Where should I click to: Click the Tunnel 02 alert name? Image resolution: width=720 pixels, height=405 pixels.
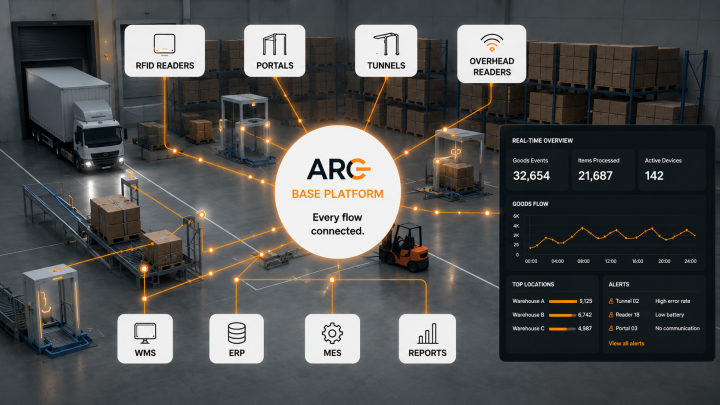pos(627,301)
